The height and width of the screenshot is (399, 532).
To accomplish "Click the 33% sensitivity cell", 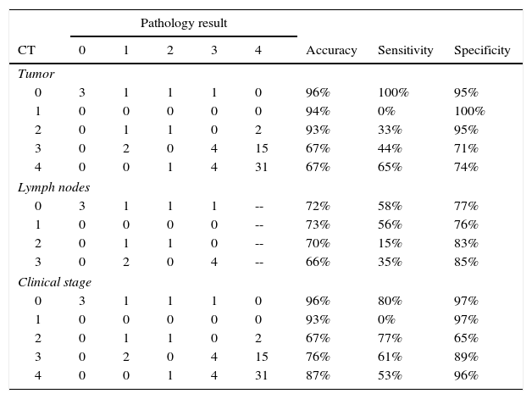I will point(390,130).
